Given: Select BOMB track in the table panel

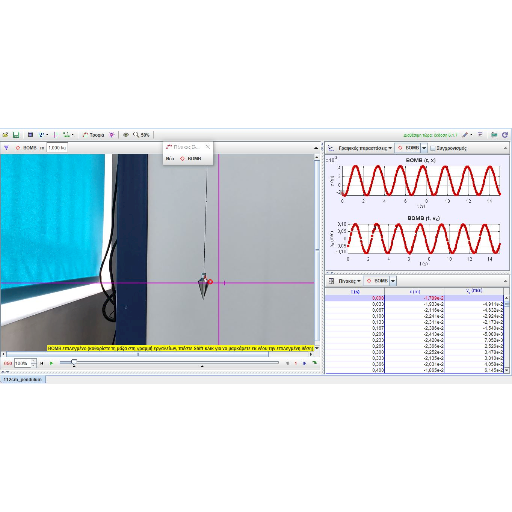Looking at the screenshot, I should click(x=377, y=281).
